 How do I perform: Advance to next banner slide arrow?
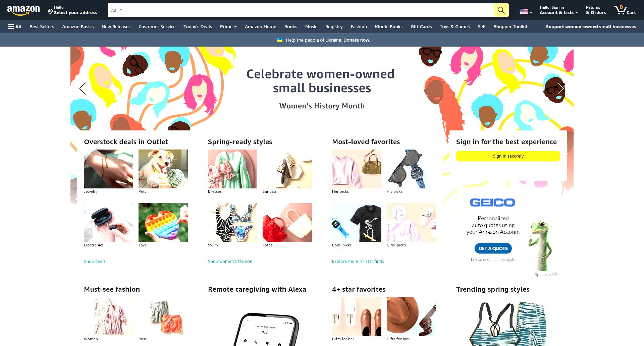coord(561,89)
